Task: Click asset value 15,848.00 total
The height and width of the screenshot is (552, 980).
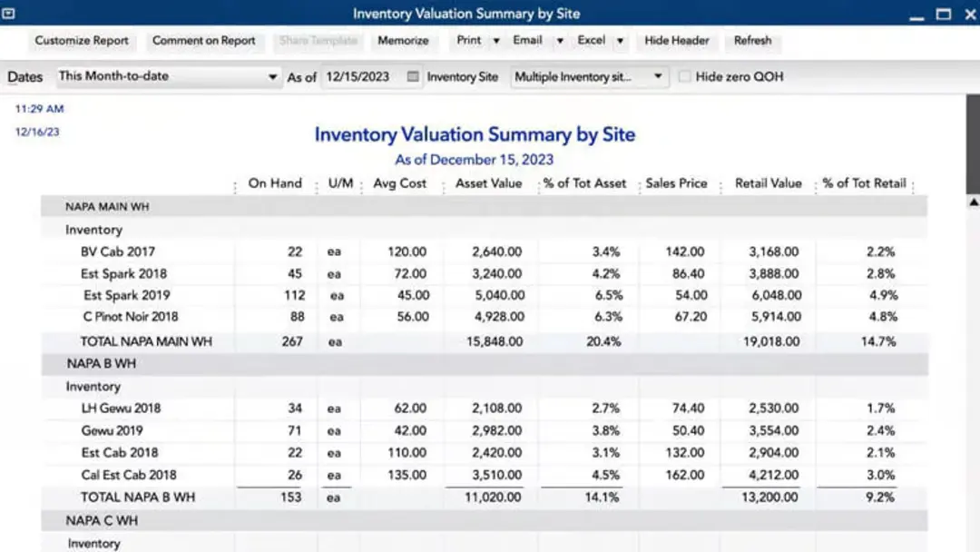Action: click(x=495, y=341)
